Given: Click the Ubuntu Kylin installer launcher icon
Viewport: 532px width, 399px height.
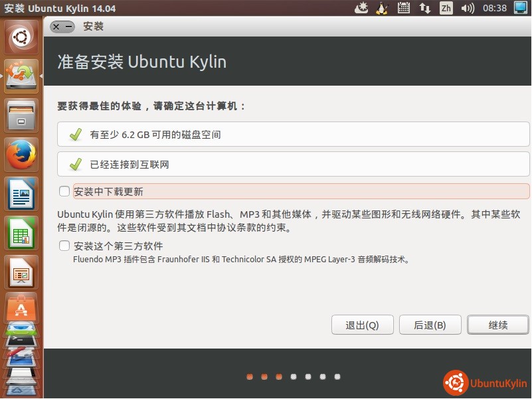Looking at the screenshot, I should click(22, 76).
